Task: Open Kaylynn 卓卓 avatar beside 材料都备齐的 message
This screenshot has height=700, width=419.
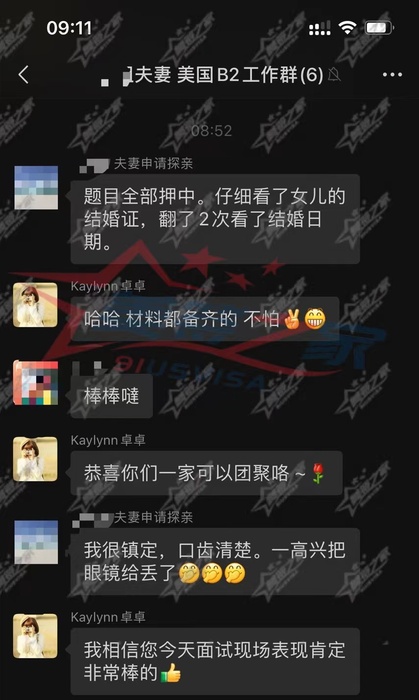Action: [x=35, y=305]
